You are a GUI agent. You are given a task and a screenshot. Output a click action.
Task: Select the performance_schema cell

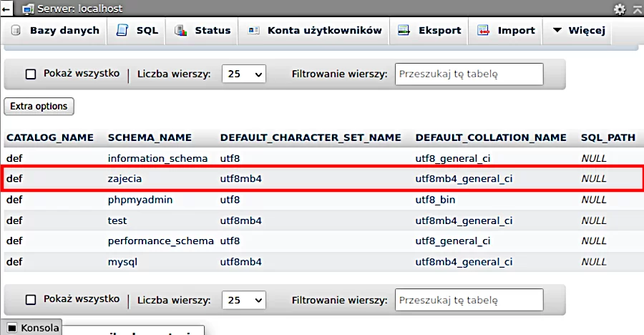pos(161,241)
